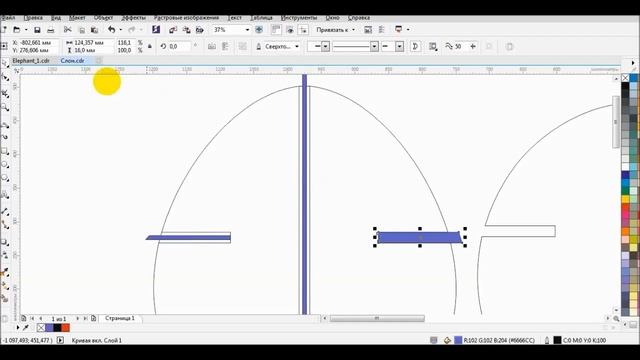Click the Corel search content icon

point(156,29)
